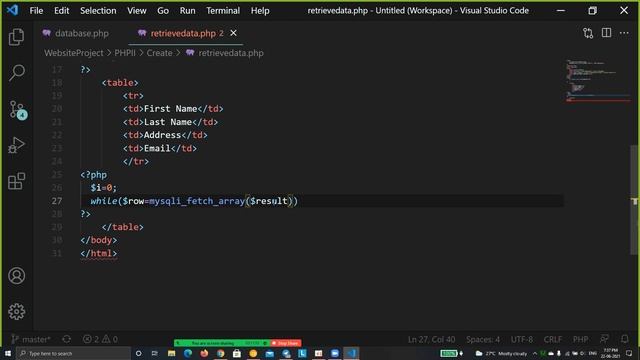The image size is (640, 360).
Task: Click the Windows taskbar search box
Action: [73, 353]
